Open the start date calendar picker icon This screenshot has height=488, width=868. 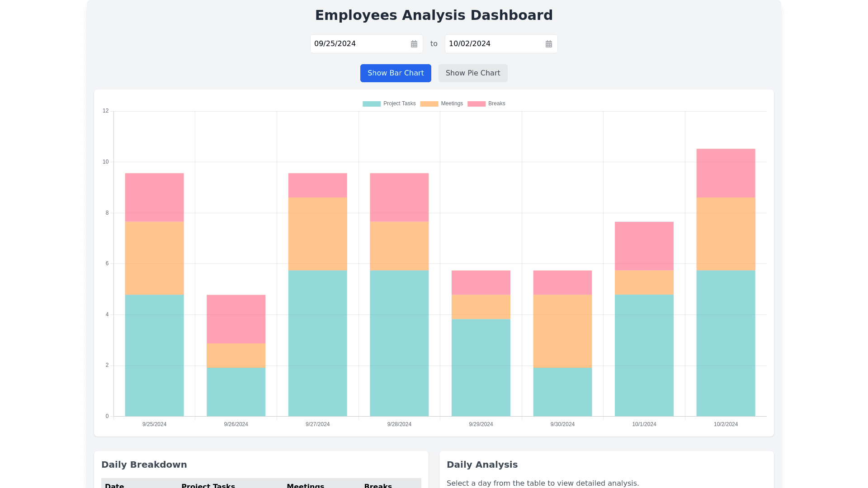[x=414, y=44]
